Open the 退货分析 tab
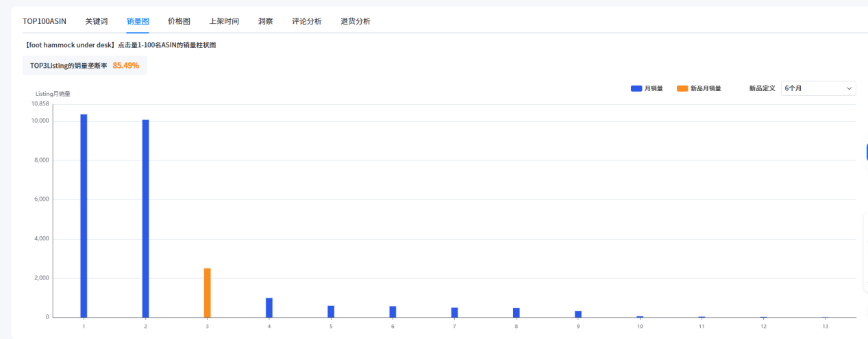The height and width of the screenshot is (339, 868). coord(356,21)
